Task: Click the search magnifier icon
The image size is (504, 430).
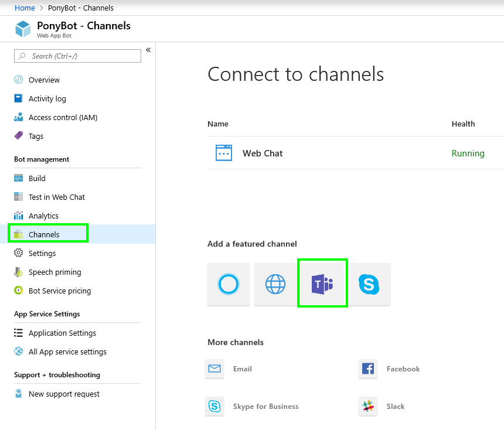Action: coord(22,56)
